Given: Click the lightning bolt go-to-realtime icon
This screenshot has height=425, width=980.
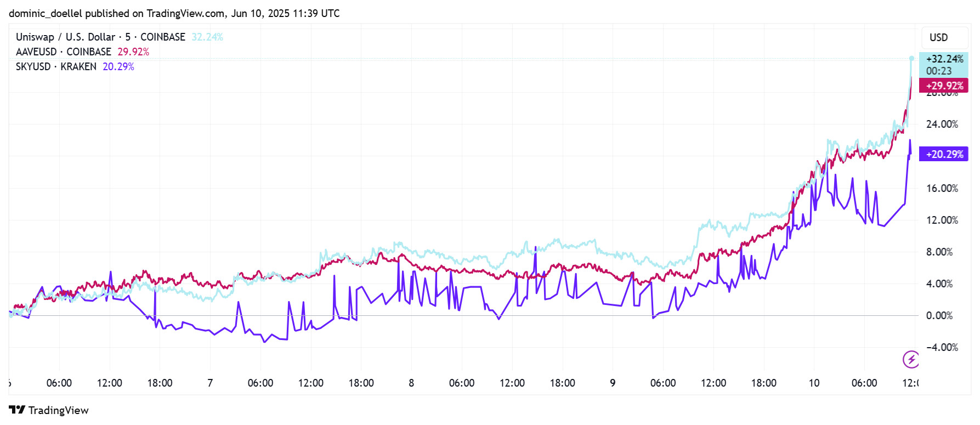Looking at the screenshot, I should point(911,360).
